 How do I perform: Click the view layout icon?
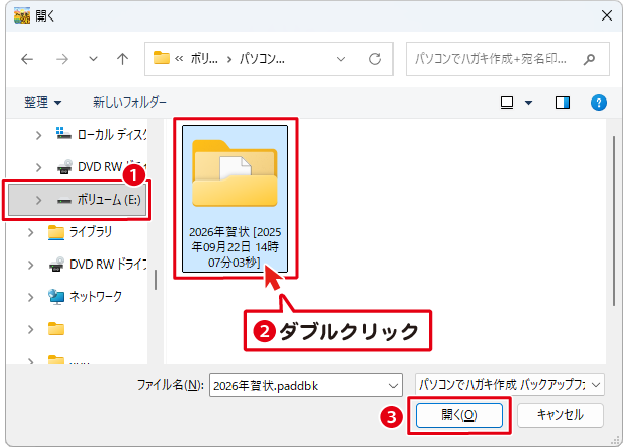(x=506, y=102)
